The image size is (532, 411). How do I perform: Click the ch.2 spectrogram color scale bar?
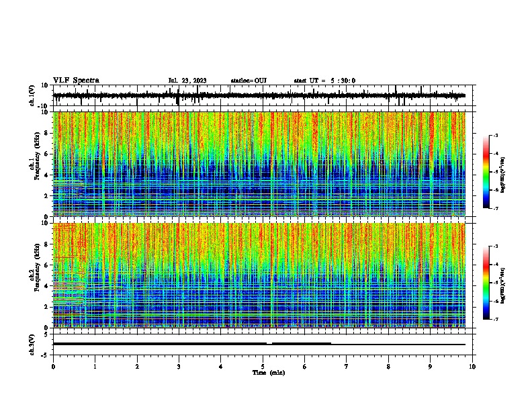coord(486,283)
